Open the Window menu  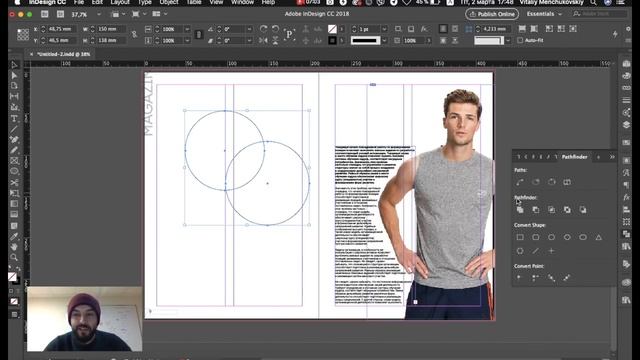[x=242, y=2]
